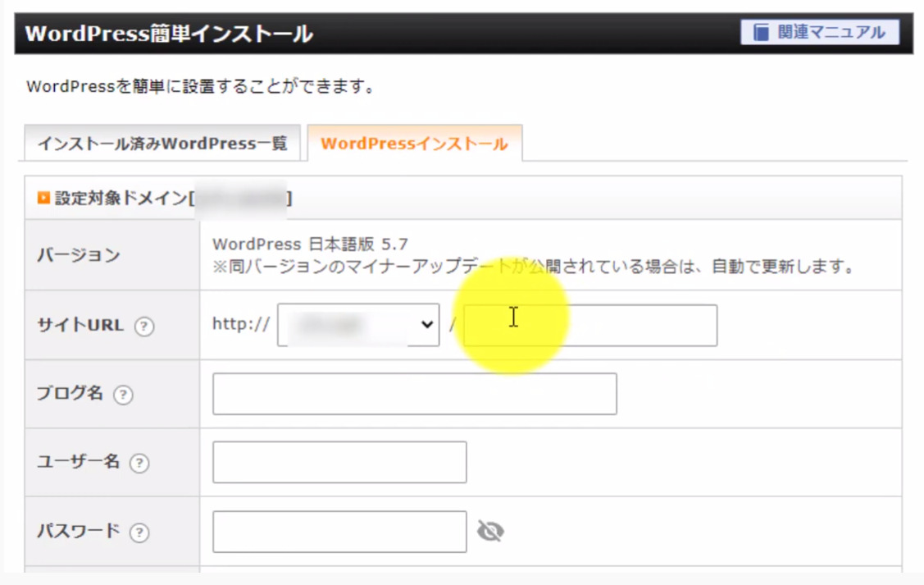The image size is (924, 585).
Task: Open help icon next to サイトURL
Action: click(144, 326)
